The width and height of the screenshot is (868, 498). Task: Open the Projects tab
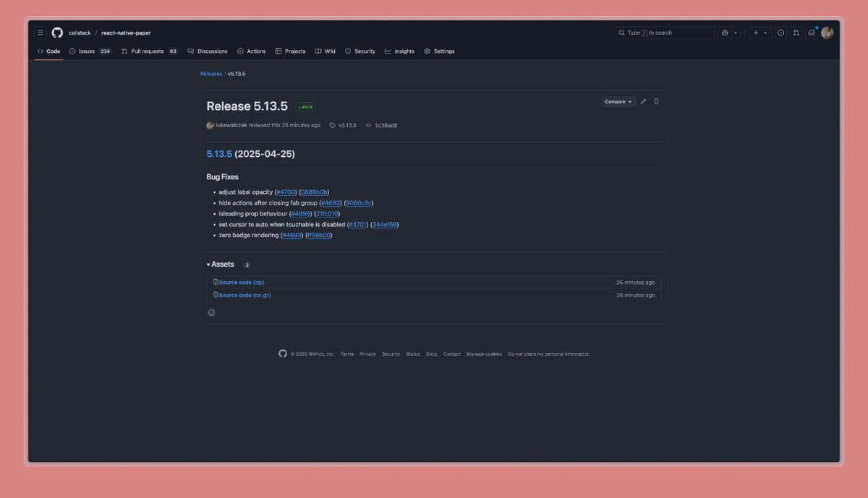(290, 51)
